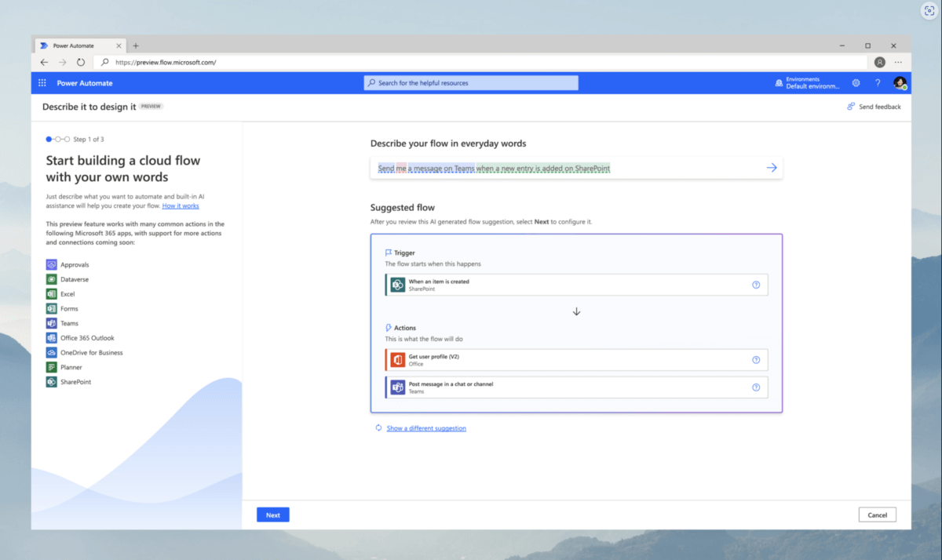Click the Suggested flow heading
The image size is (942, 560).
pos(403,208)
